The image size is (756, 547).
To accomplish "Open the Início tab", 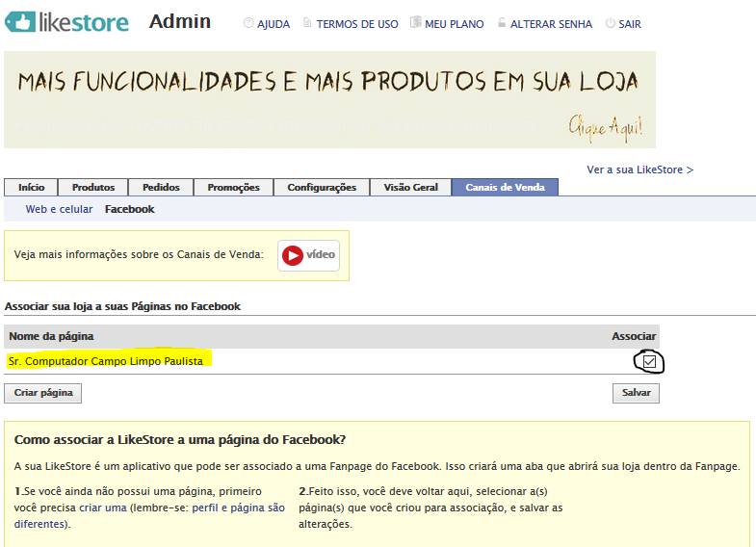I will [31, 188].
